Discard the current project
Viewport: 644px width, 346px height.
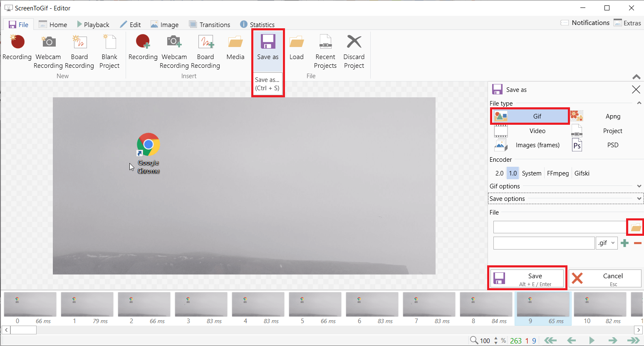point(354,42)
